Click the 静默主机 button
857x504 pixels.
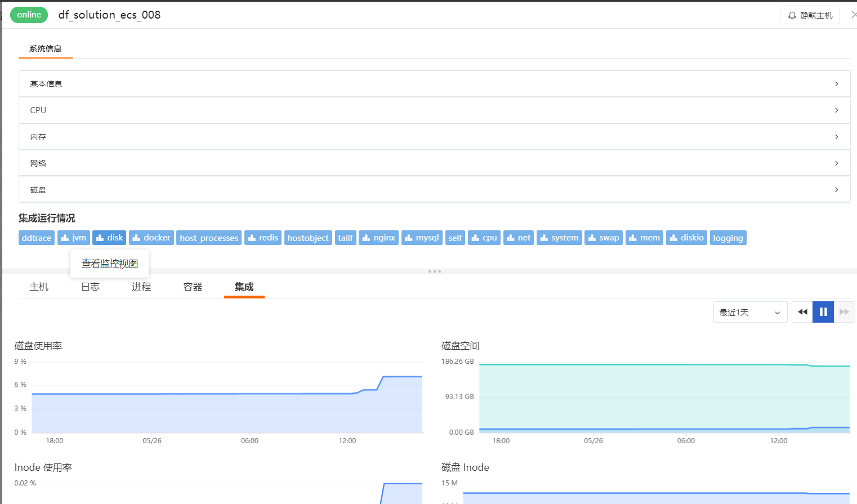[x=810, y=15]
